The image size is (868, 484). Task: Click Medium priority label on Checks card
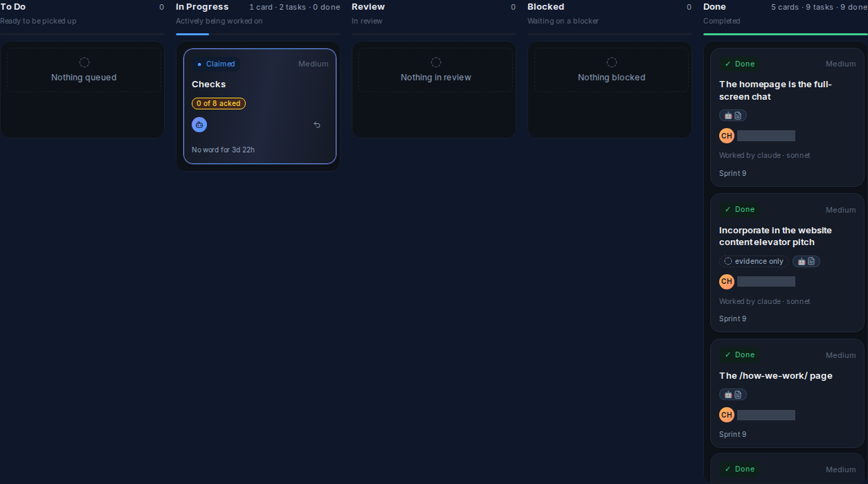coord(314,64)
